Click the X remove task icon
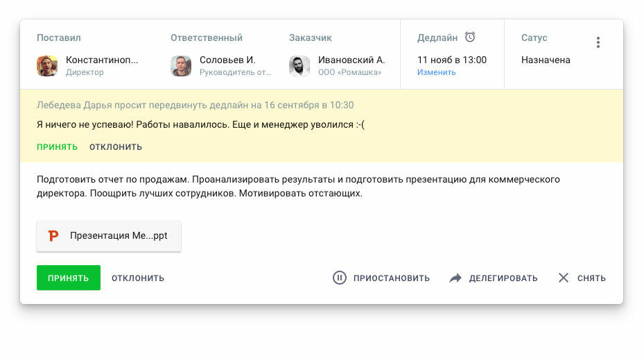Screen dimensions: 644x354 click(x=564, y=278)
